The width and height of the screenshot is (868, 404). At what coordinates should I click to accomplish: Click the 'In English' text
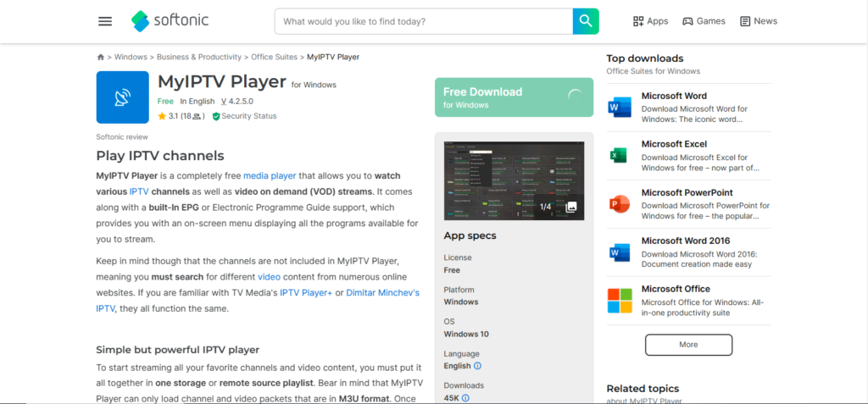click(x=197, y=102)
